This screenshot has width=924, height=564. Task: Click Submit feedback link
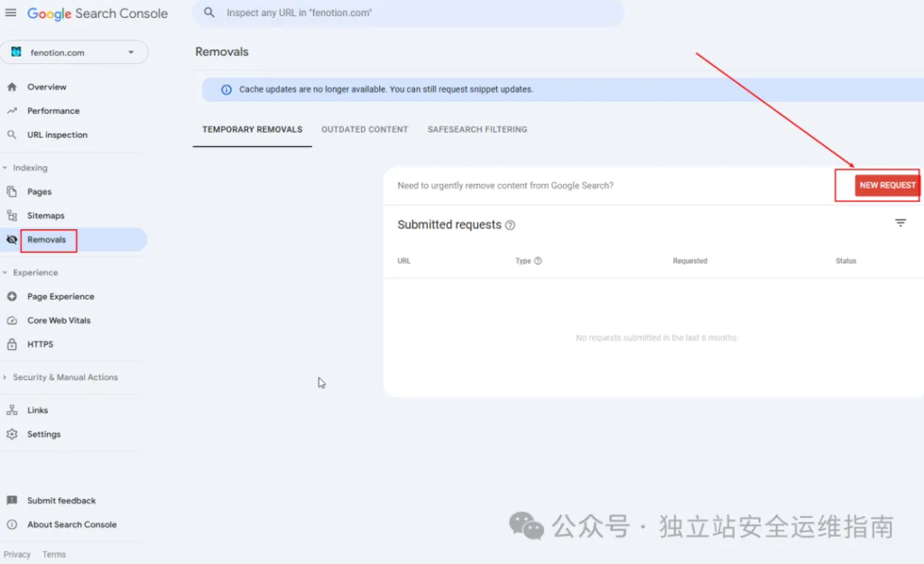pyautogui.click(x=61, y=500)
